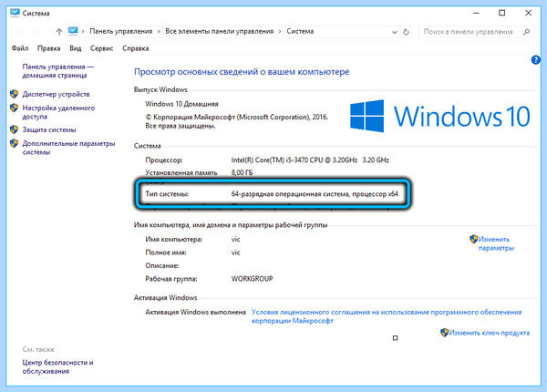Screen dimensions: 547x392
Task: Click the forward arrow navigation button
Action: [34, 32]
